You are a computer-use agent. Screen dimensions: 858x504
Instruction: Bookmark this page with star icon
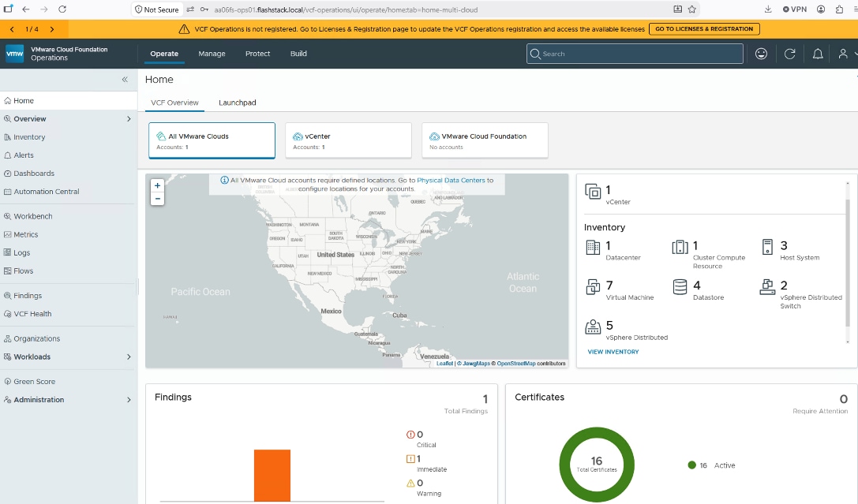pos(691,9)
